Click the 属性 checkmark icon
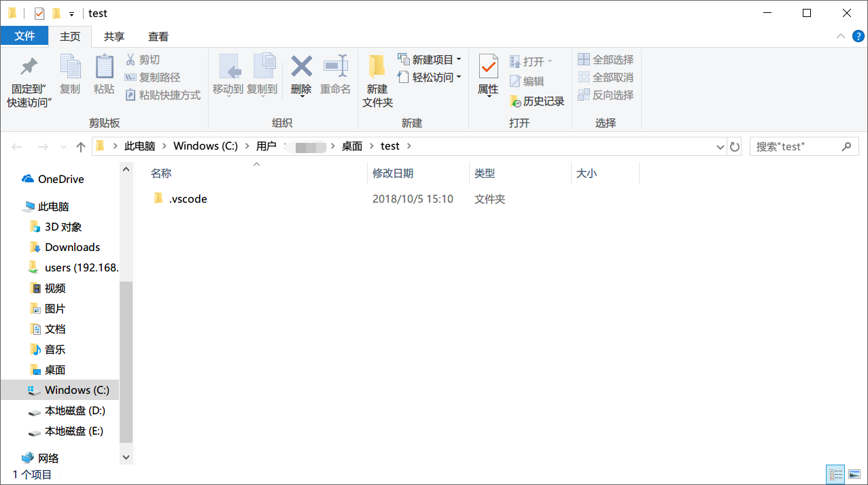 click(488, 67)
